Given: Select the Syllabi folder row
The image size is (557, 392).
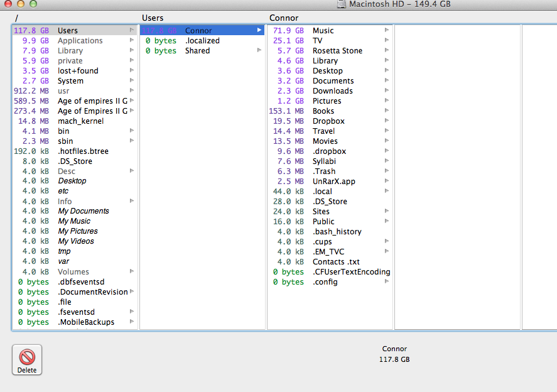Looking at the screenshot, I should 330,161.
